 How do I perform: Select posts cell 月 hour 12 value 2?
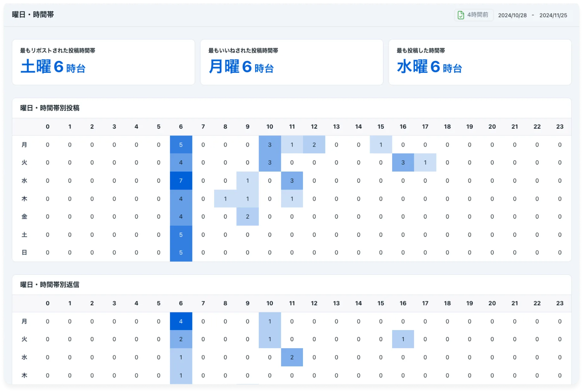click(314, 145)
